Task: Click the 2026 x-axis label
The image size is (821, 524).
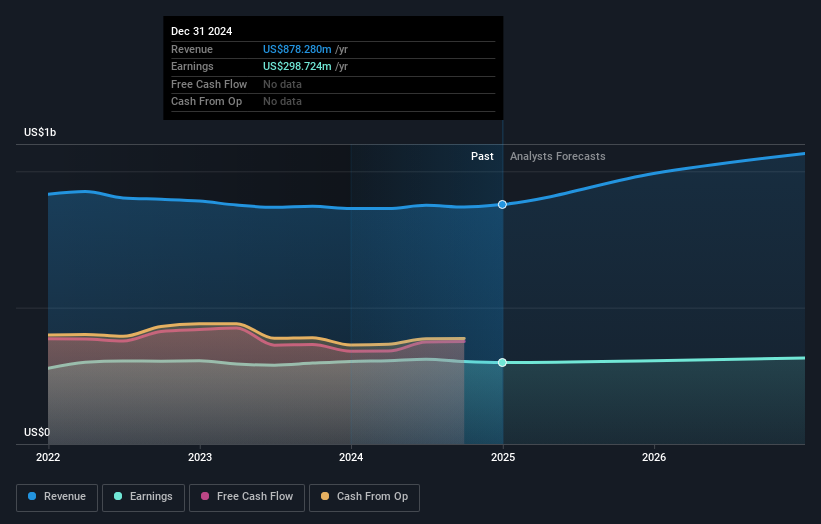Action: (654, 458)
